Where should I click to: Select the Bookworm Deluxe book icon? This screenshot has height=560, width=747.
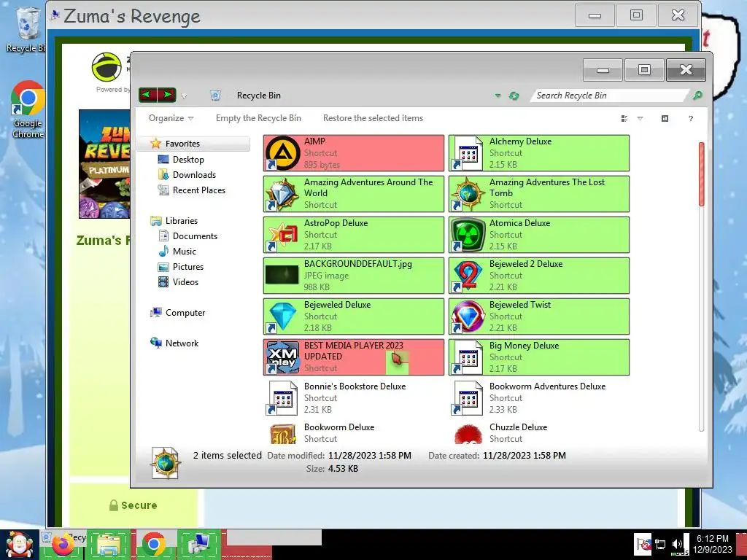coord(282,434)
